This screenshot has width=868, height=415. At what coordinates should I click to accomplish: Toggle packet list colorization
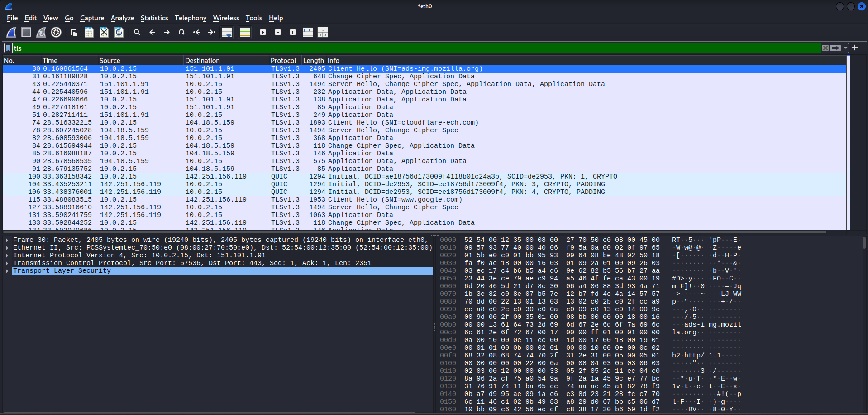pyautogui.click(x=245, y=32)
